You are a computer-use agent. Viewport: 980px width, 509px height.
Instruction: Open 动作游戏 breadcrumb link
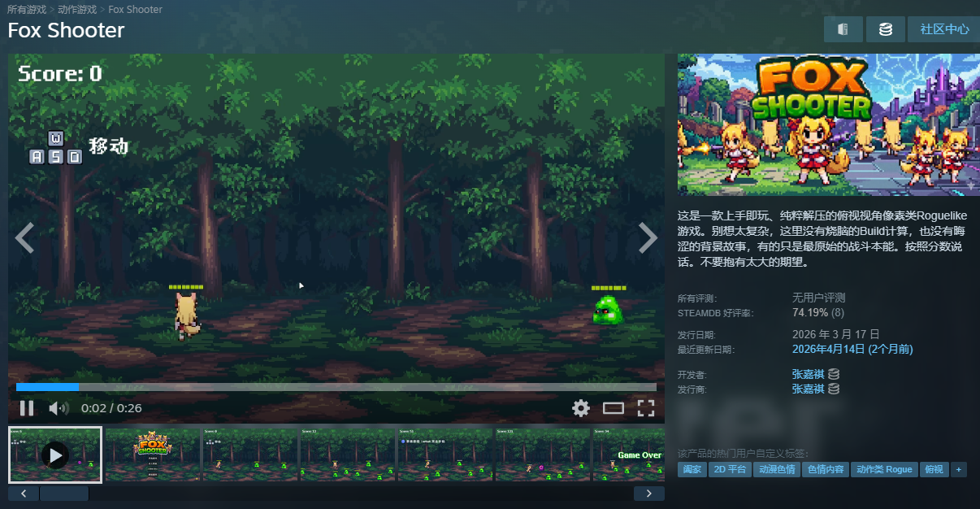click(x=77, y=9)
